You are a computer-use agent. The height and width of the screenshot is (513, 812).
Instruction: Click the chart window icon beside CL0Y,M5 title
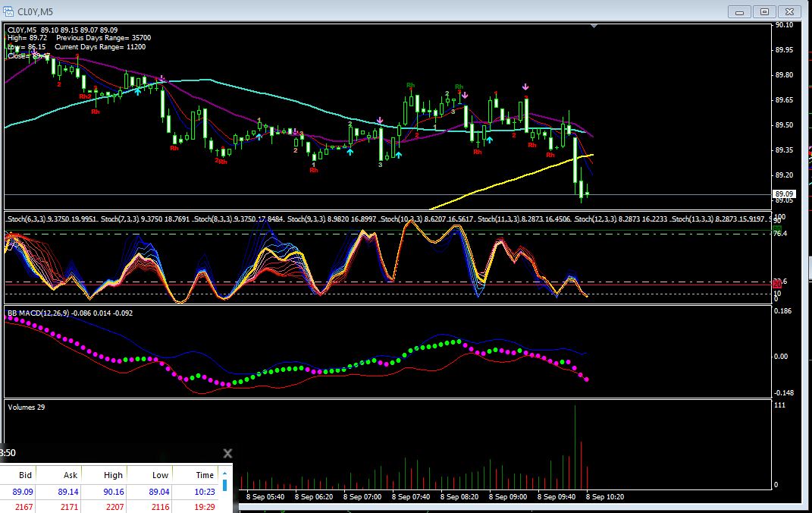point(8,11)
